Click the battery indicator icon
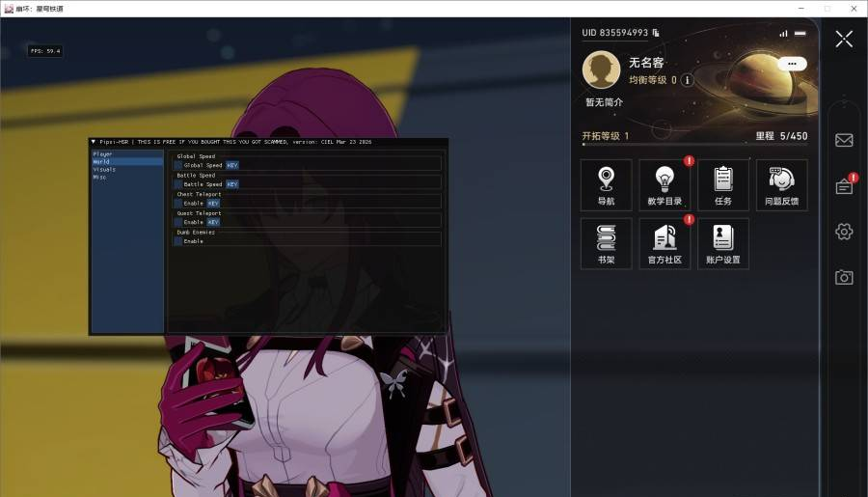 click(x=800, y=33)
